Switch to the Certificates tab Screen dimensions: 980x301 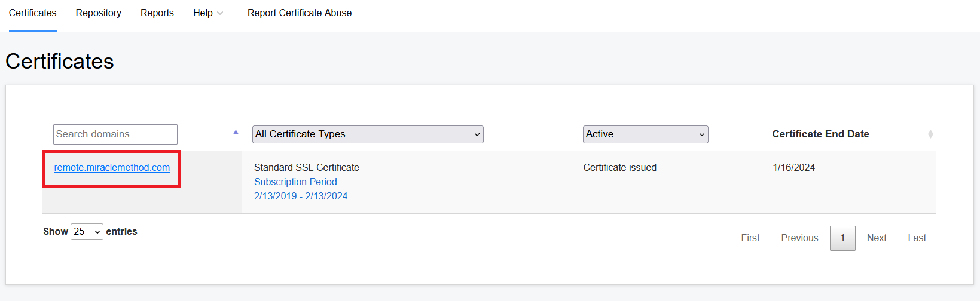pyautogui.click(x=32, y=13)
